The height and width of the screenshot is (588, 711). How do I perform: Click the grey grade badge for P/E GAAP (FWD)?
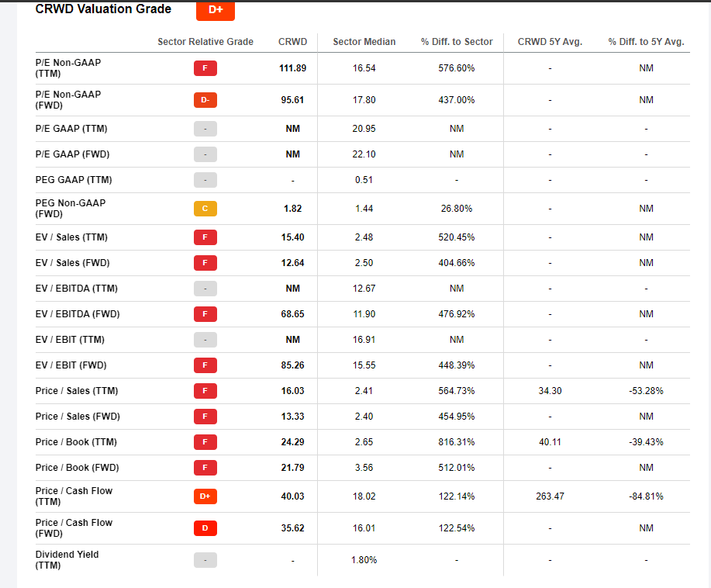point(205,154)
